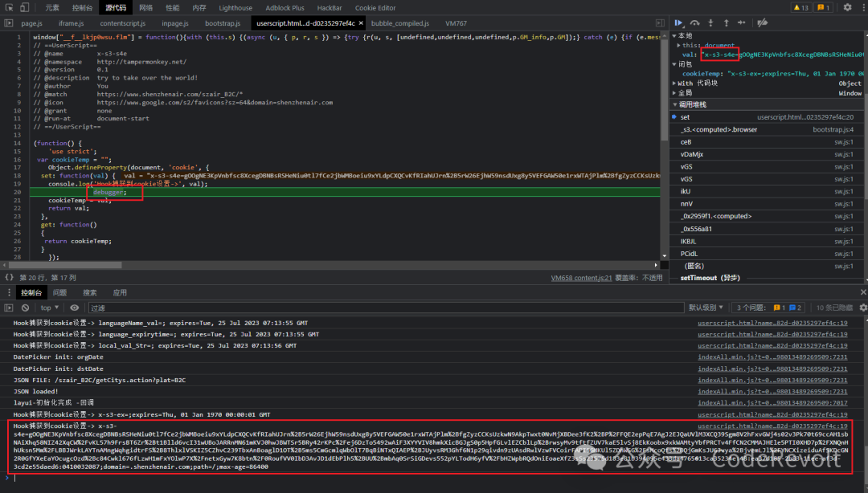This screenshot has height=493, width=868.
Task: Close the console drawer
Action: [x=863, y=292]
